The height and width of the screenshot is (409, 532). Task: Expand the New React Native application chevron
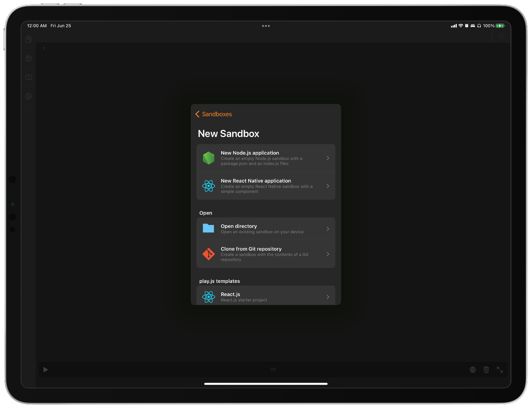pos(328,186)
